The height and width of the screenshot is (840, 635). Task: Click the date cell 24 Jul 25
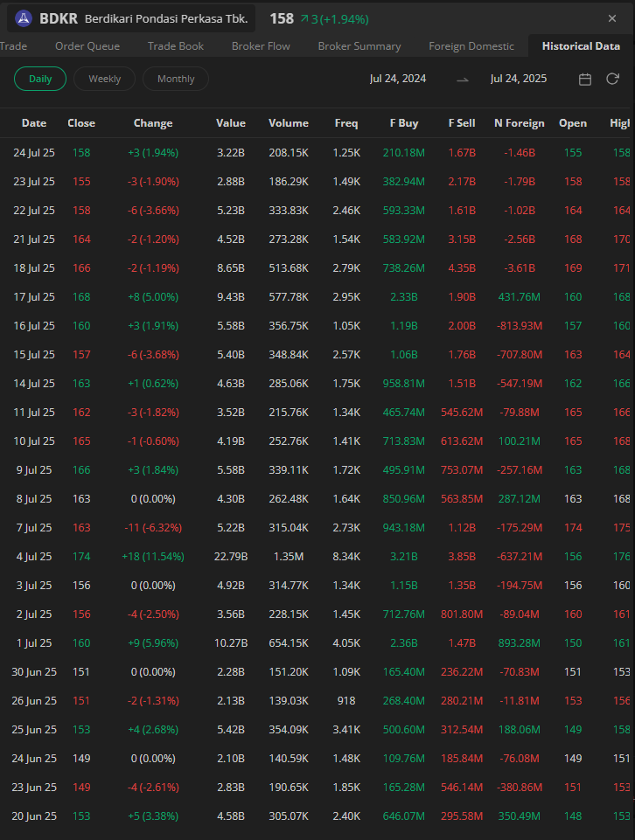click(34, 153)
